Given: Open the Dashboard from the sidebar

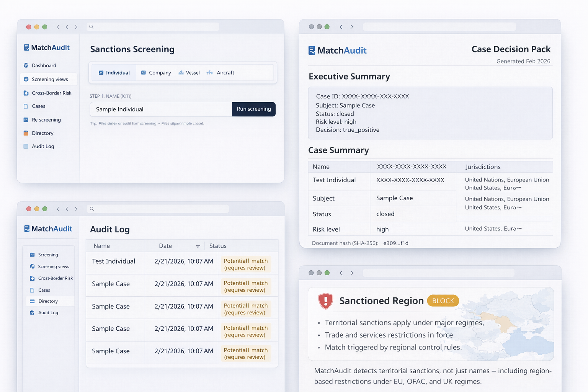Looking at the screenshot, I should [x=43, y=65].
